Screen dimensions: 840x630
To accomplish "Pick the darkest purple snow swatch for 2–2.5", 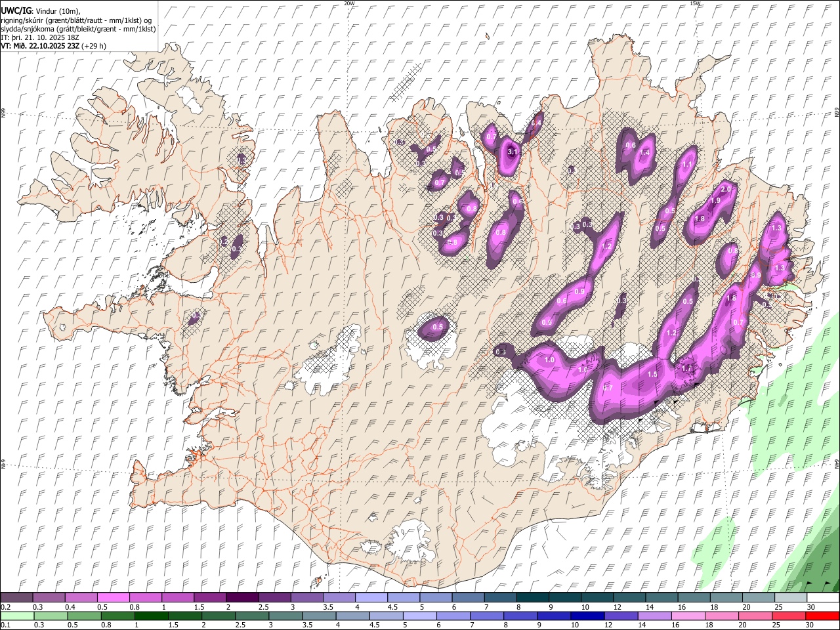I will tap(242, 597).
